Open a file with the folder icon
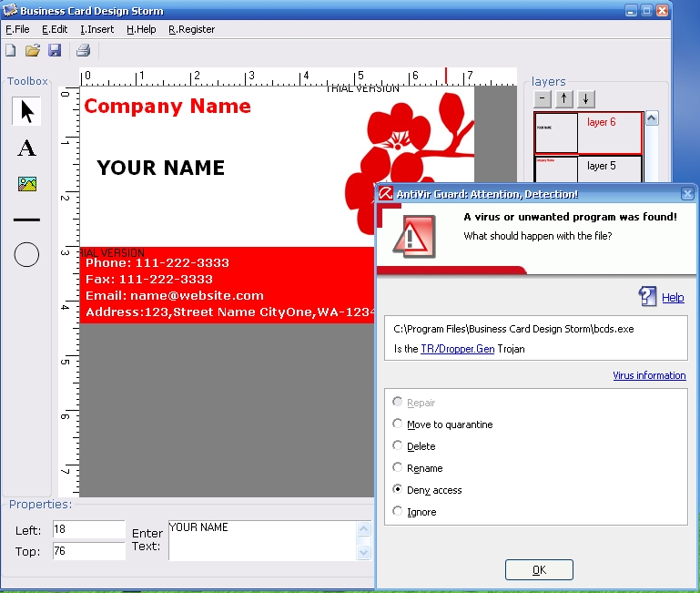Screen dimensions: 700x593 [32, 50]
